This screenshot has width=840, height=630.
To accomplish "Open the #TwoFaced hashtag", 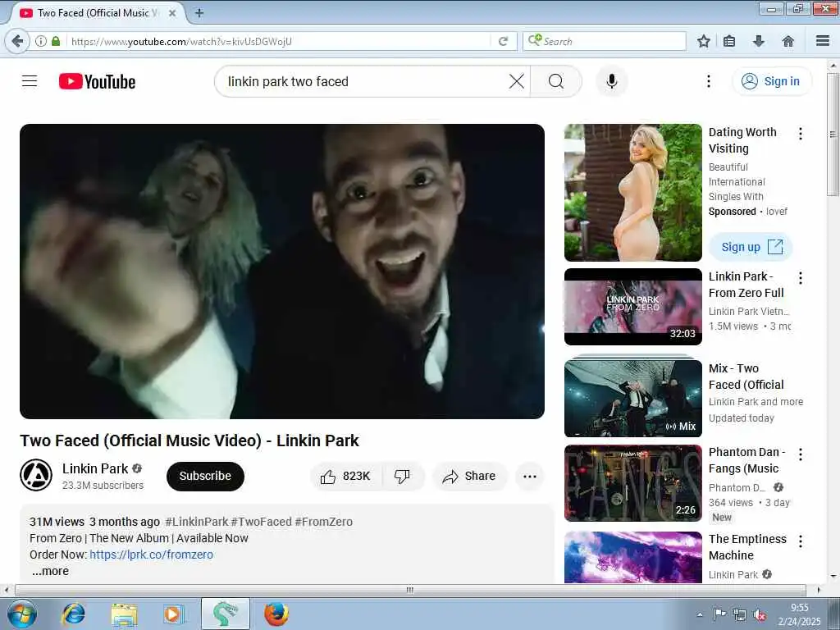I will (261, 522).
